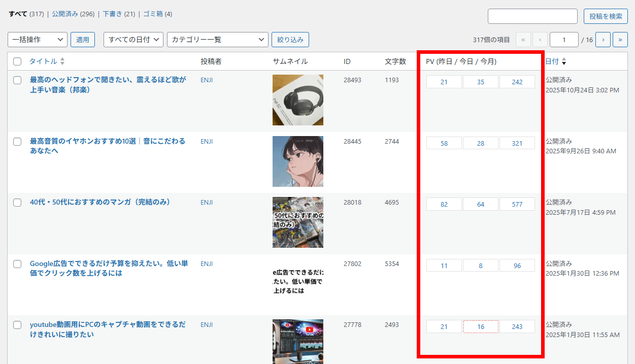Jump to last page of posts
The width and height of the screenshot is (635, 364).
click(x=620, y=40)
